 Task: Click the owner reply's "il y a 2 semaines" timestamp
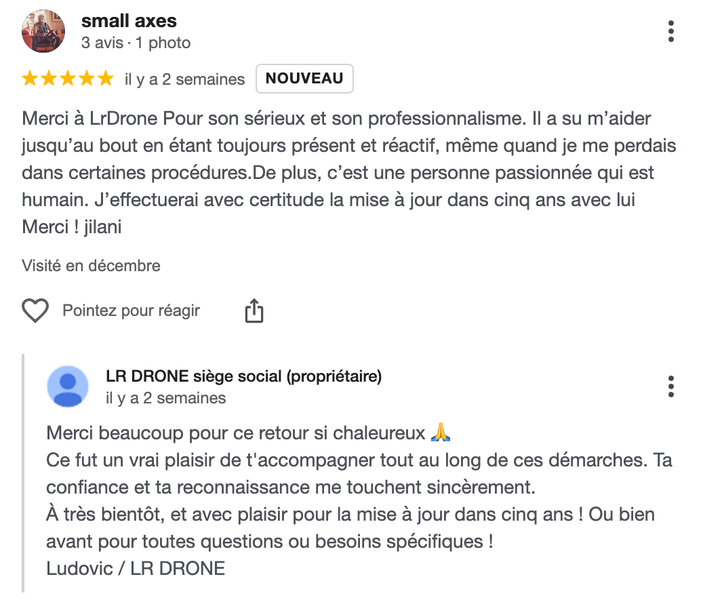(166, 398)
